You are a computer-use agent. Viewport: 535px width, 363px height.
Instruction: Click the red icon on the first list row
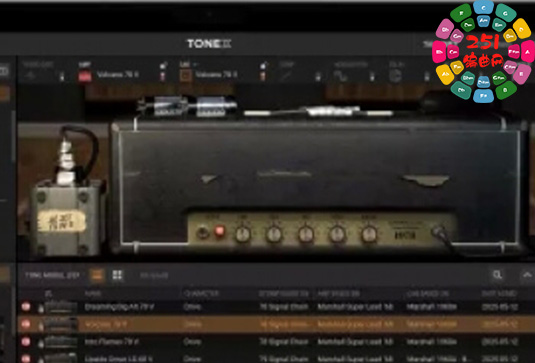click(x=26, y=307)
